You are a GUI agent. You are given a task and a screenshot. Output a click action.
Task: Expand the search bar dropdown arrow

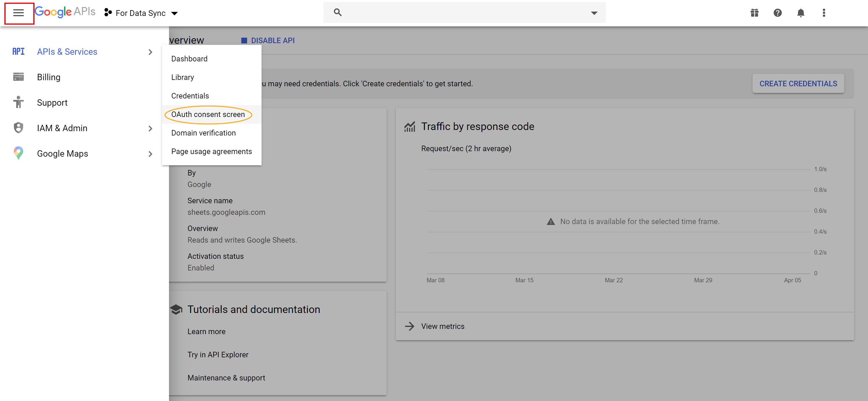[x=594, y=13]
